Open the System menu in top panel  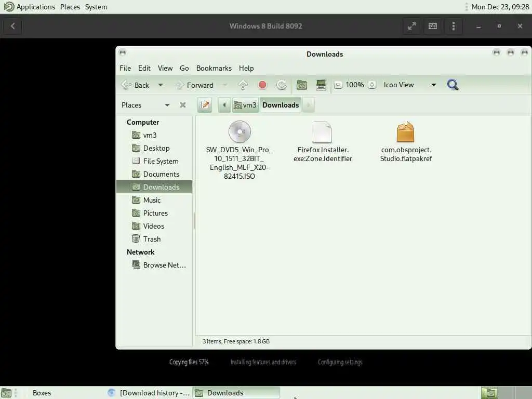pyautogui.click(x=96, y=7)
